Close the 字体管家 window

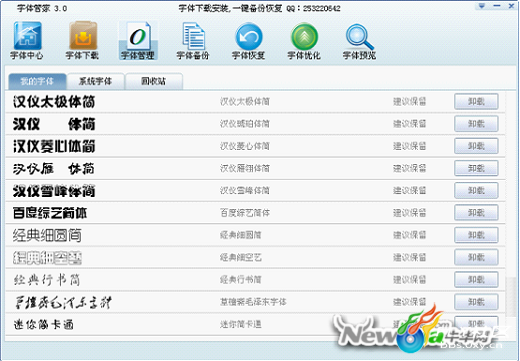click(511, 6)
